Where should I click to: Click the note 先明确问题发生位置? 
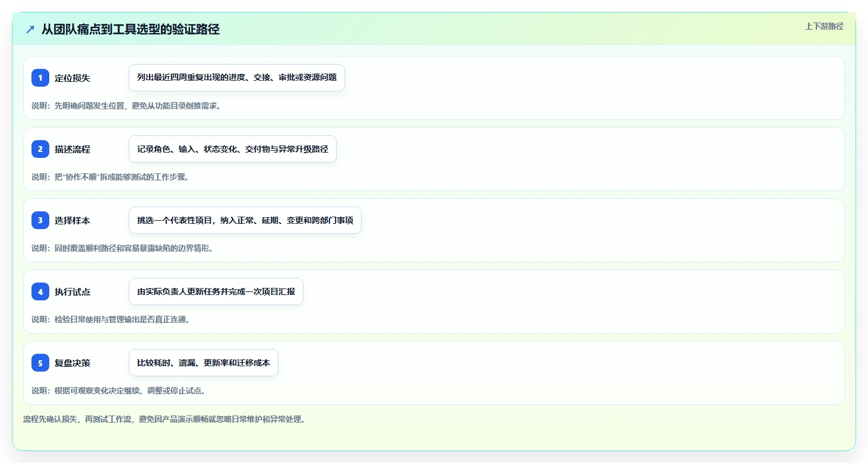pos(126,106)
